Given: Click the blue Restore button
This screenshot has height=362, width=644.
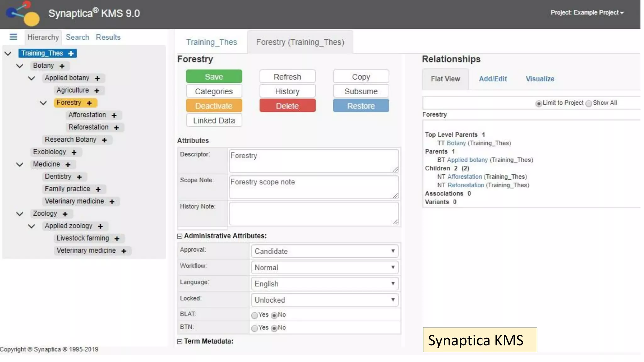Looking at the screenshot, I should click(x=361, y=106).
